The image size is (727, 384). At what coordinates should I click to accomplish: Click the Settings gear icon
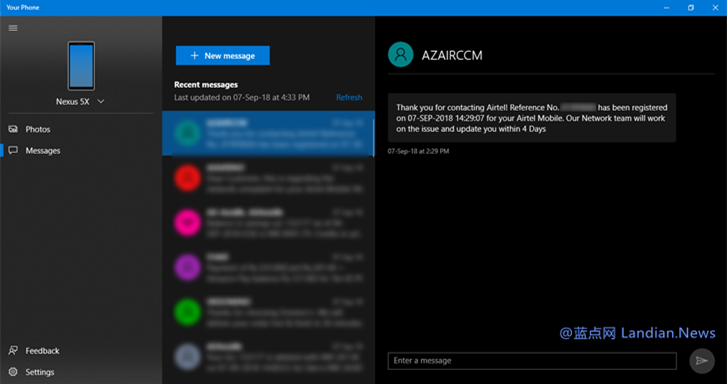(x=13, y=372)
